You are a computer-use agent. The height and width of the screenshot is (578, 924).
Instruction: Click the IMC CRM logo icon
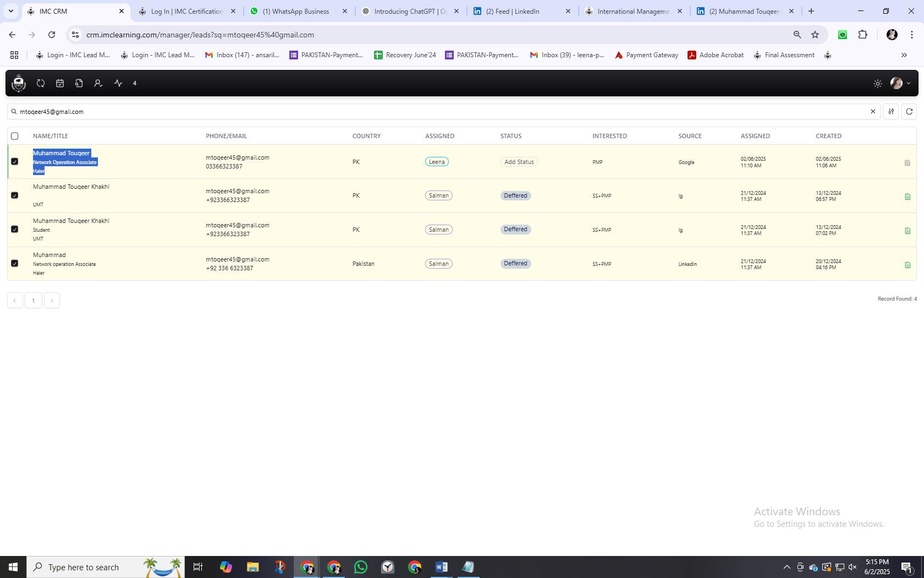[x=19, y=83]
